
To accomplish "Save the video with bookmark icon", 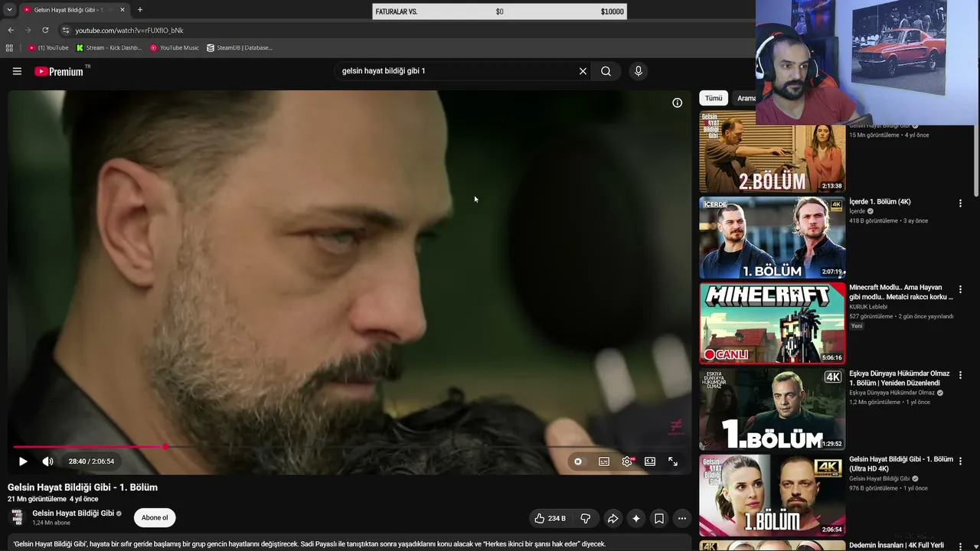I will tap(658, 518).
